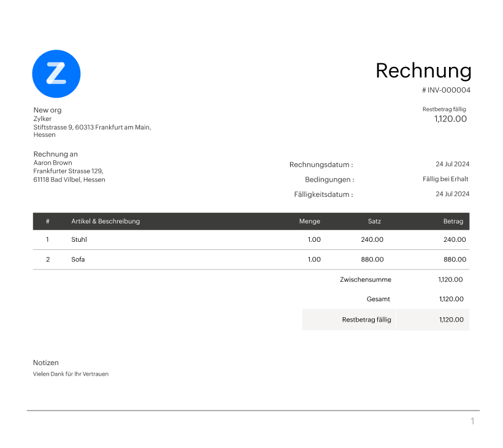This screenshot has width=503, height=448.
Task: Click the New org company name
Action: point(47,110)
